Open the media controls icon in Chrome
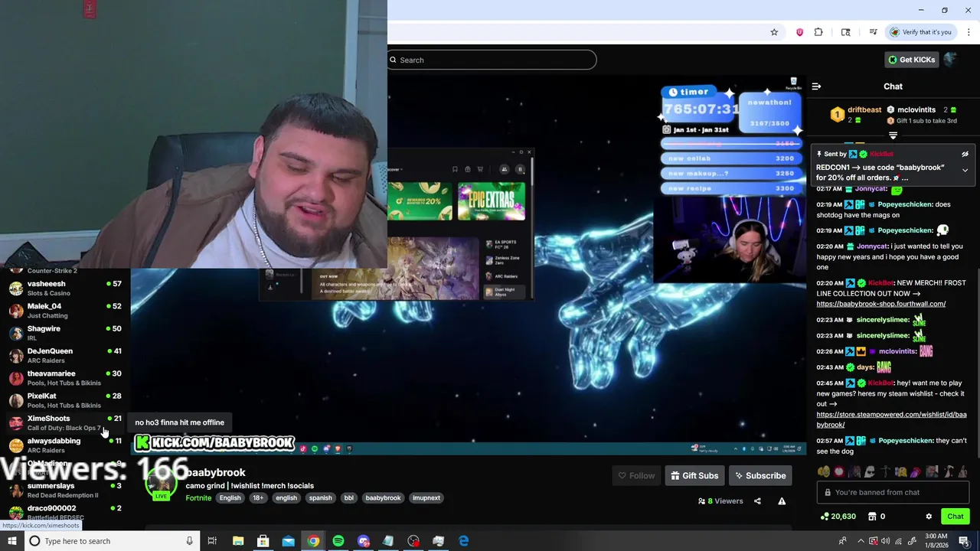Viewport: 980px width, 551px height. click(873, 32)
